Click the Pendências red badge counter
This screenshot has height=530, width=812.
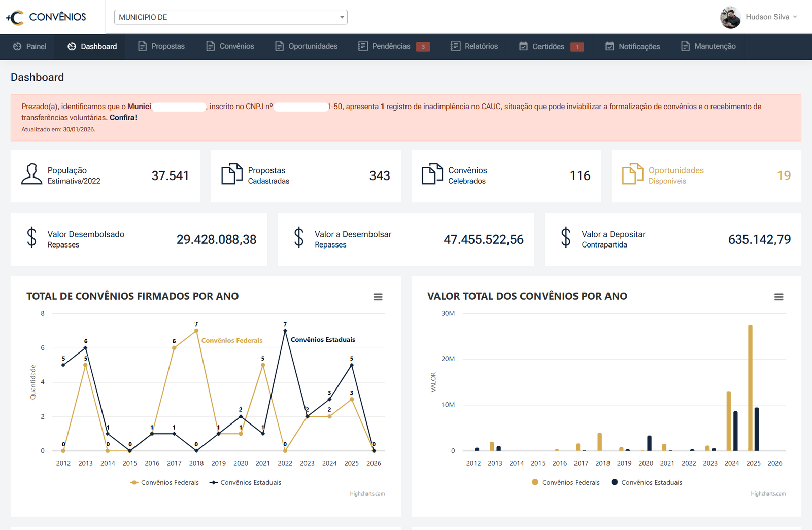(423, 47)
